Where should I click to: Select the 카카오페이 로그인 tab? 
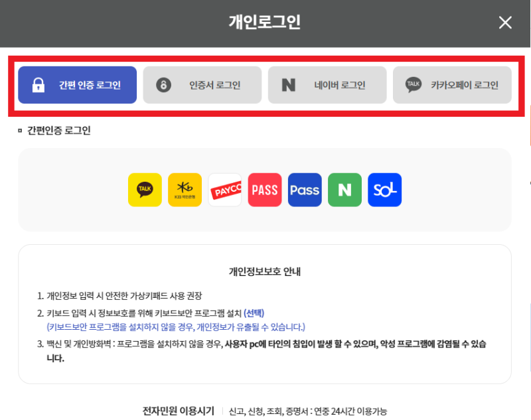[x=452, y=84]
